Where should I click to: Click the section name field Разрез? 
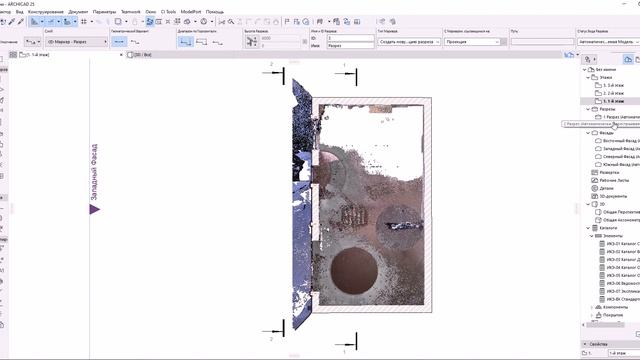tap(350, 45)
